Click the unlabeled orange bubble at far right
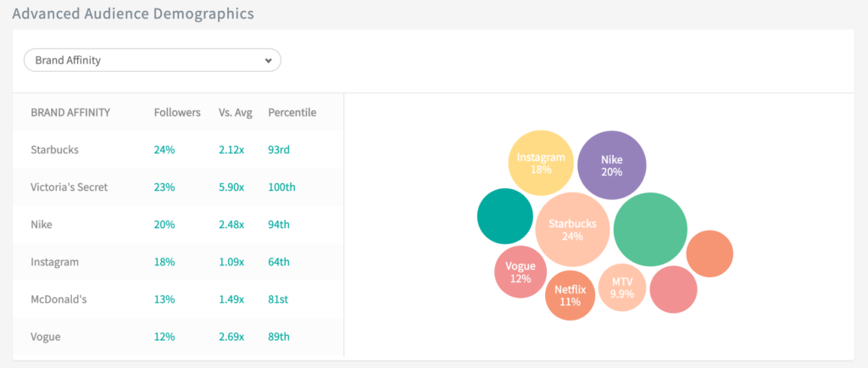868x368 pixels. coord(709,254)
